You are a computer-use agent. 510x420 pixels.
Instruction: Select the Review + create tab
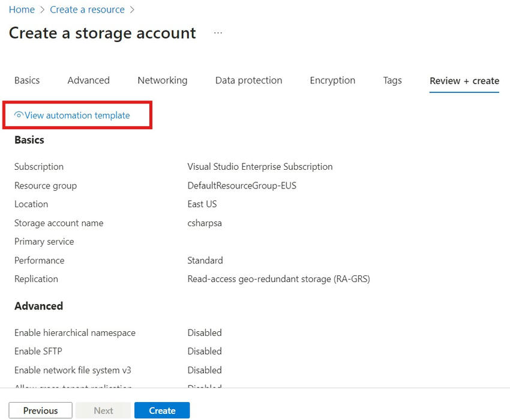point(464,81)
